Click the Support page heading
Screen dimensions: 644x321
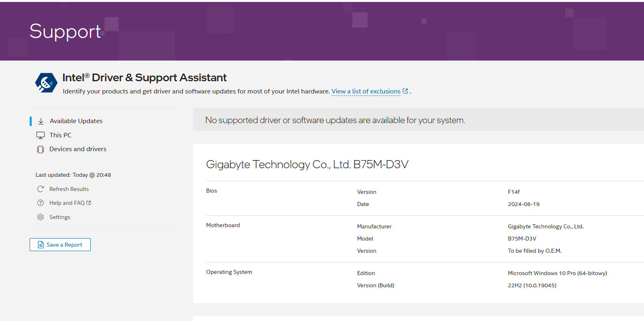click(x=65, y=31)
